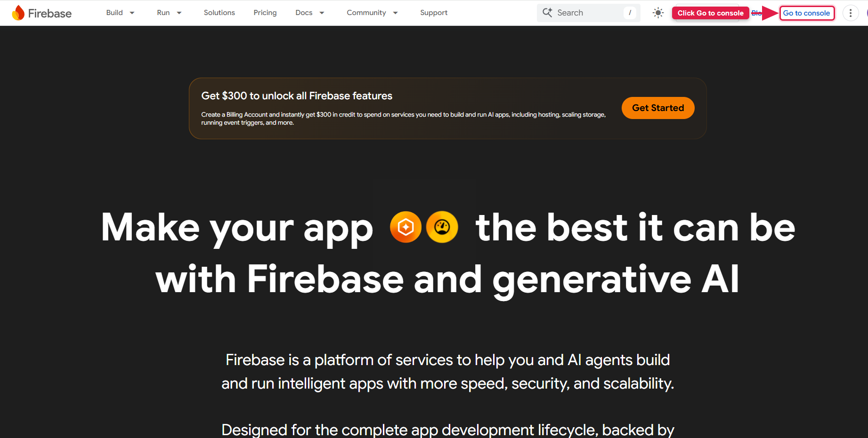Expand the Run dropdown arrow
Image resolution: width=868 pixels, height=438 pixels.
pos(179,13)
